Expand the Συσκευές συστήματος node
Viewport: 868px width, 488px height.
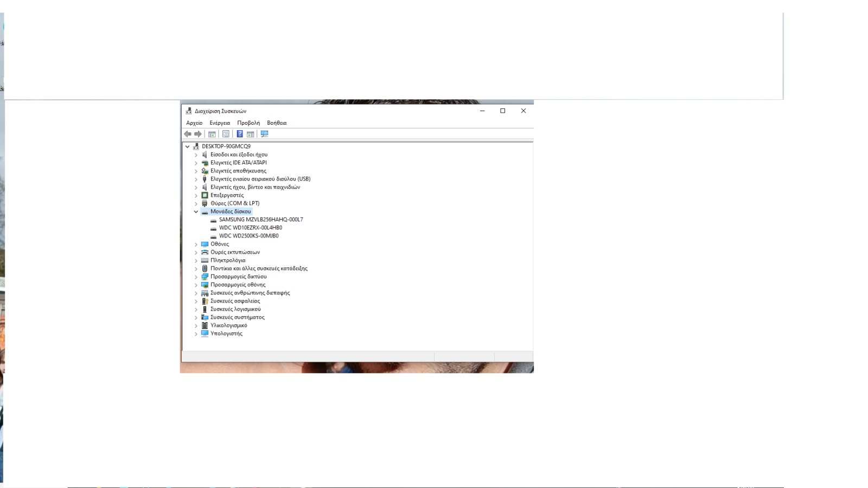(x=196, y=317)
